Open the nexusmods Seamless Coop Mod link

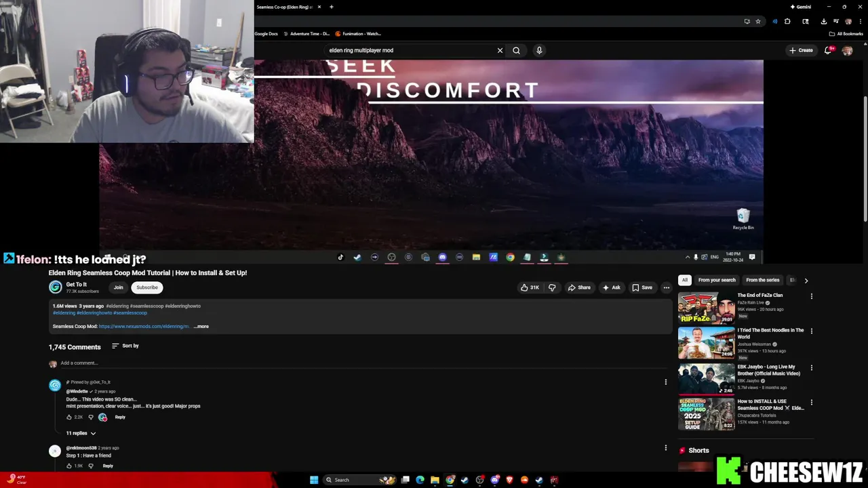tap(144, 327)
